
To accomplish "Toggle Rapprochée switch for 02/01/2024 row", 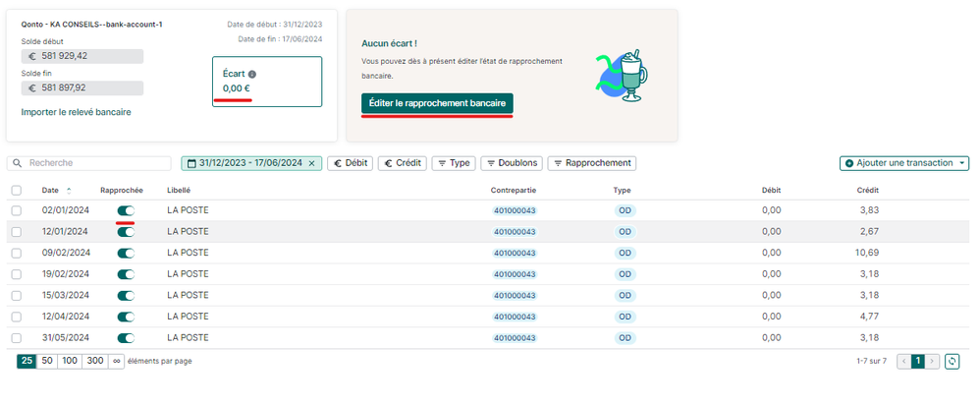I will pos(126,210).
